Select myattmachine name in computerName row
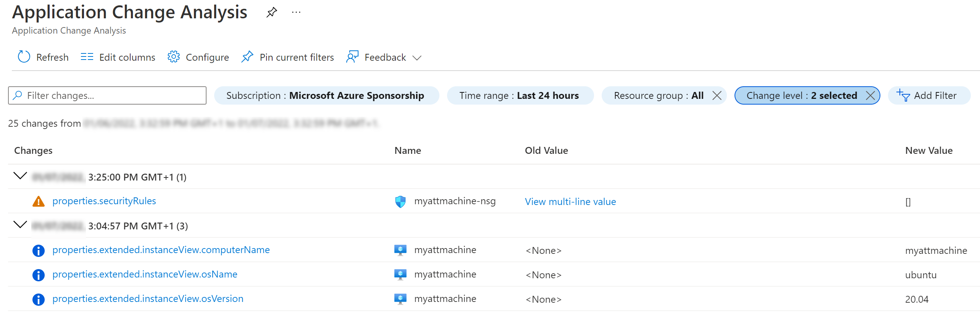The height and width of the screenshot is (313, 980). point(445,250)
